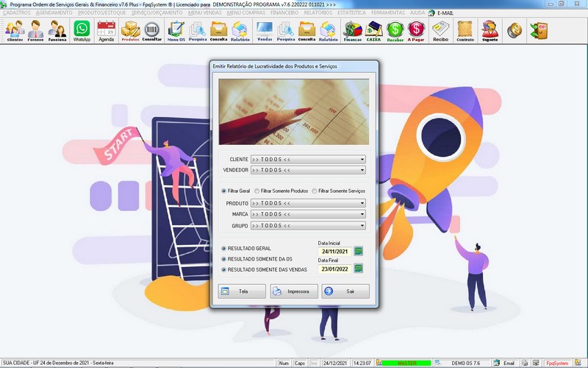
Task: Open the Produtos boxes icon
Action: point(130,30)
